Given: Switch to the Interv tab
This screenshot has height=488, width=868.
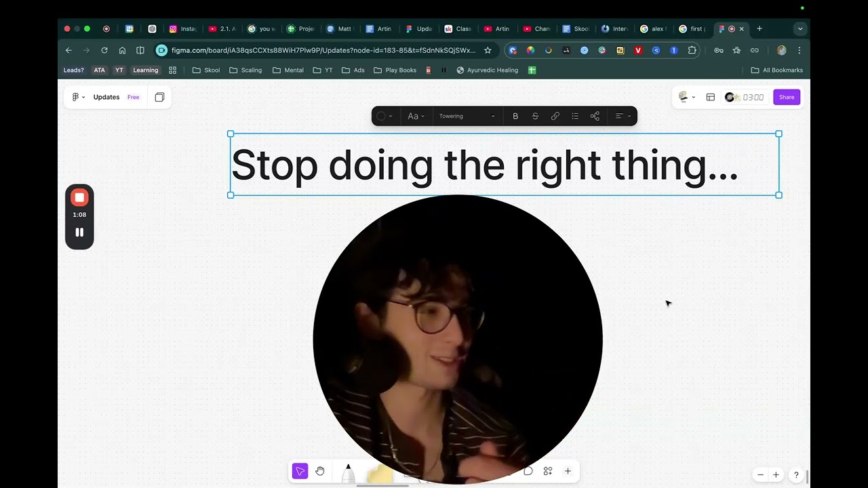Looking at the screenshot, I should click(x=614, y=28).
